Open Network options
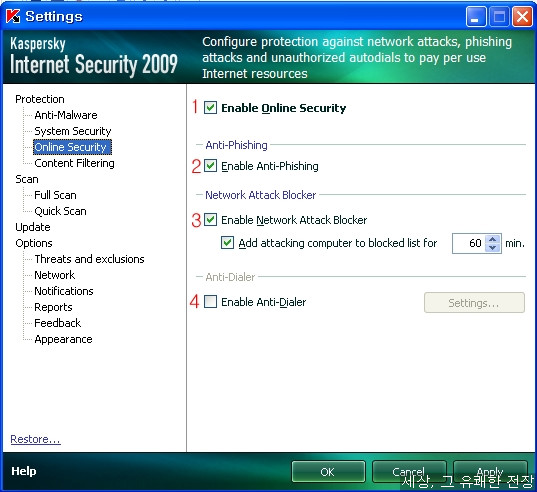537x492 pixels. pyautogui.click(x=54, y=275)
